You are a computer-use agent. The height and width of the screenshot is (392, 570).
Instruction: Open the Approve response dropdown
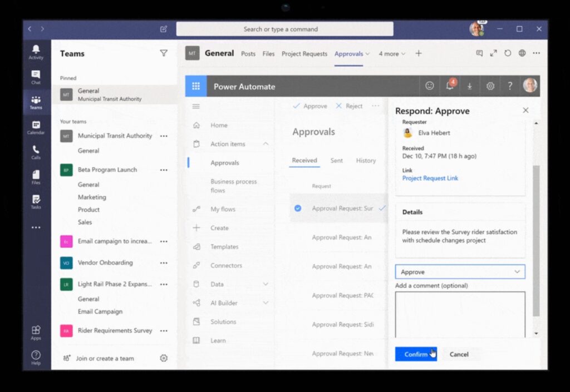click(x=460, y=271)
